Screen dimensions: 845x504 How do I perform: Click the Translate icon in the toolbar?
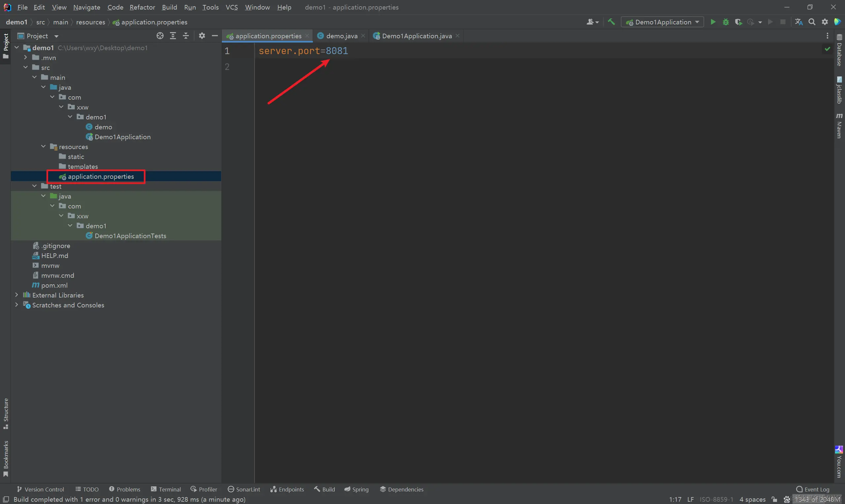(x=799, y=22)
